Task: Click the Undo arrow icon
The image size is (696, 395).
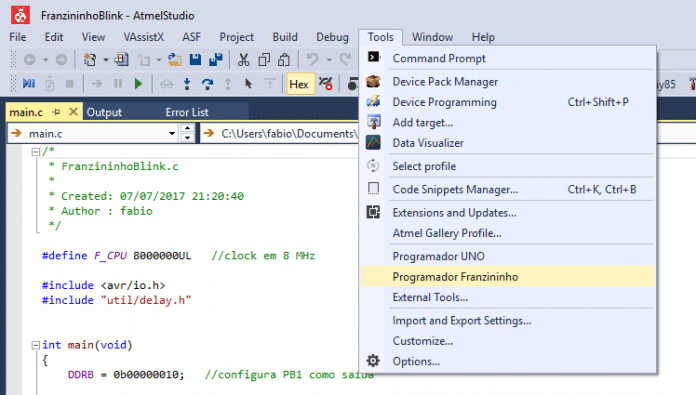Action: pos(312,59)
